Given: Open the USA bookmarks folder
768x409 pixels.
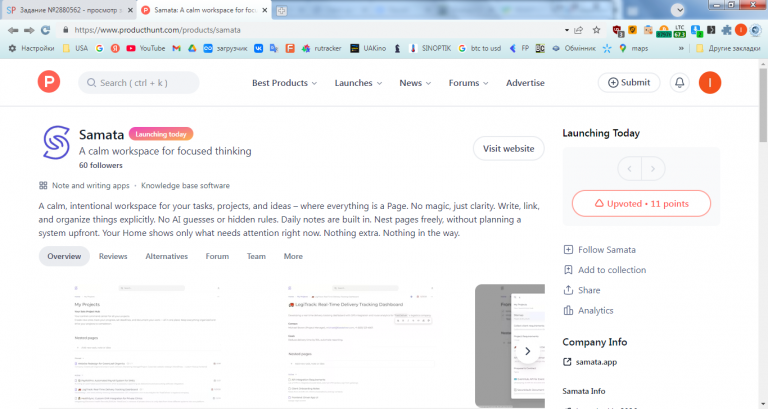Looking at the screenshot, I should (75, 48).
